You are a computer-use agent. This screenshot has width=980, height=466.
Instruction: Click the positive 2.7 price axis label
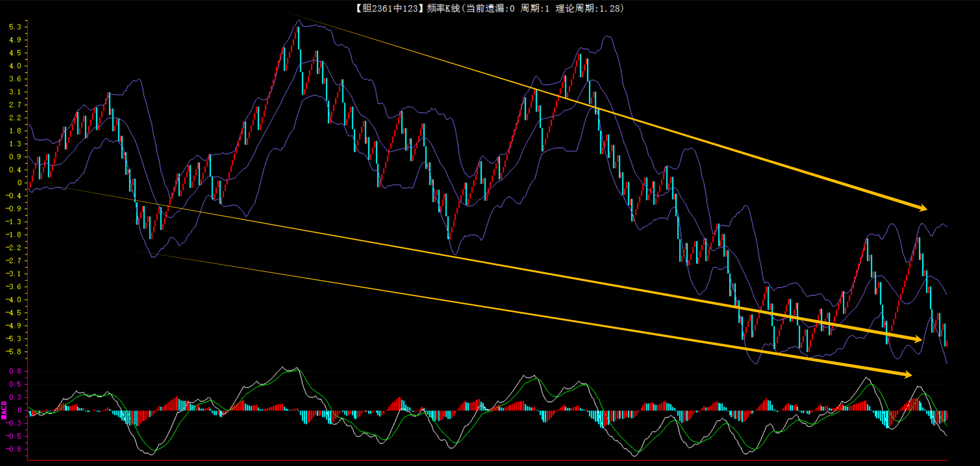point(15,105)
